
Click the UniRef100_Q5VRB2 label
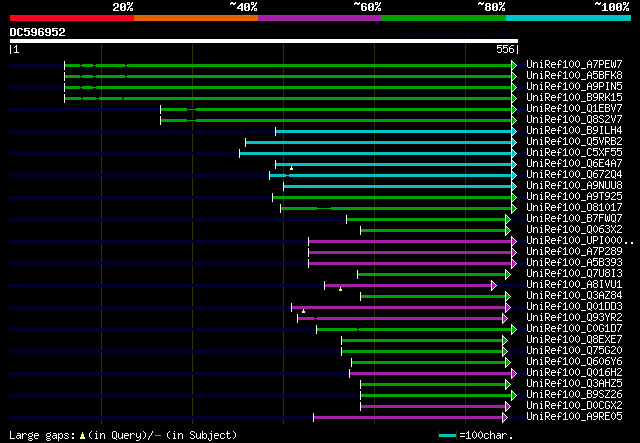574,142
